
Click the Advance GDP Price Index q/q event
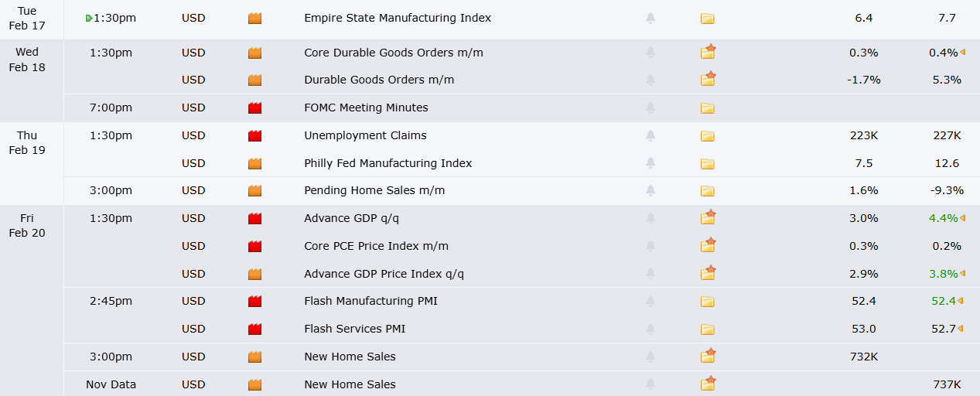384,274
